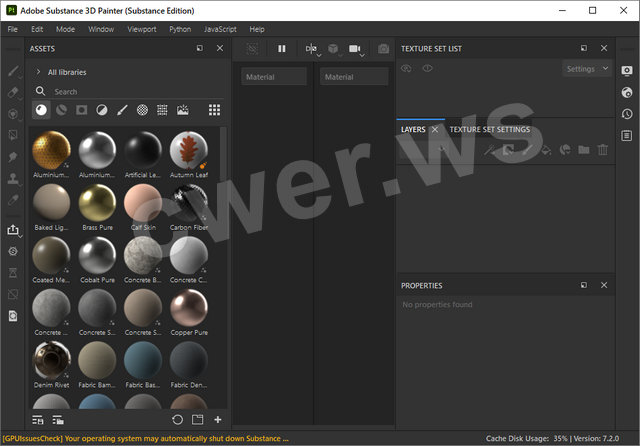Open the Settings dropdown in Texture Set List

pyautogui.click(x=586, y=69)
